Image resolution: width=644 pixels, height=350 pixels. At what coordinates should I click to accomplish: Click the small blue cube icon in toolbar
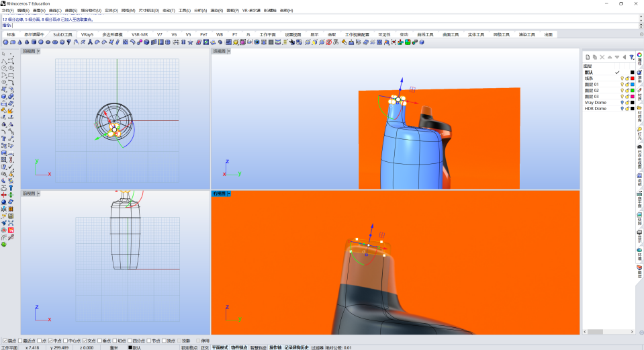422,42
